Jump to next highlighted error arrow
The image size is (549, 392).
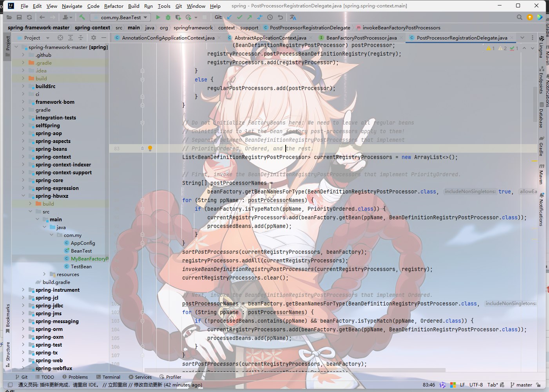click(x=533, y=48)
